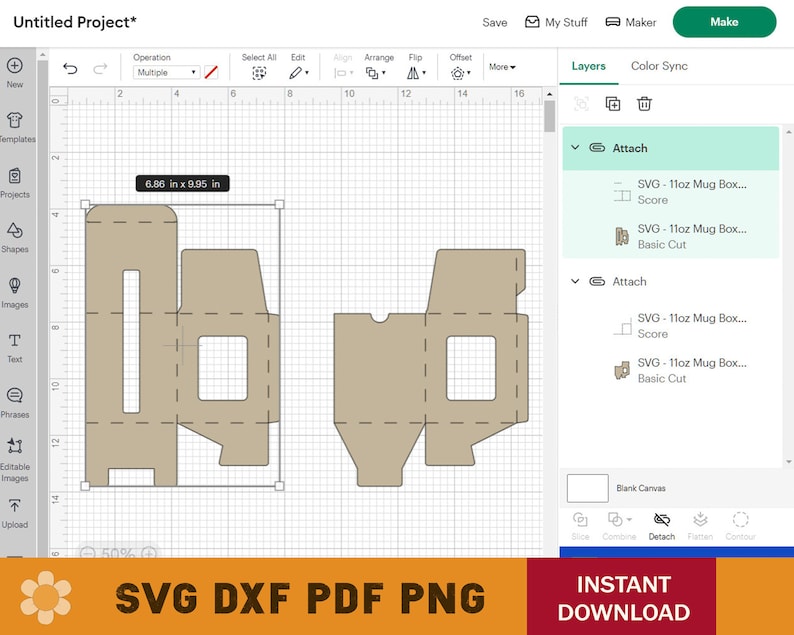The height and width of the screenshot is (635, 794).
Task: Select Score layer in second Attach group
Action: click(670, 326)
